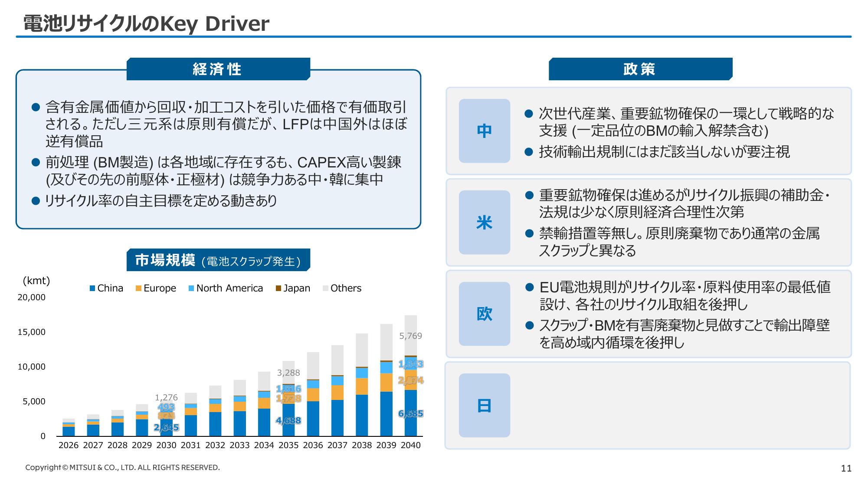Select the 中 country label box
868x488 pixels.
[484, 131]
